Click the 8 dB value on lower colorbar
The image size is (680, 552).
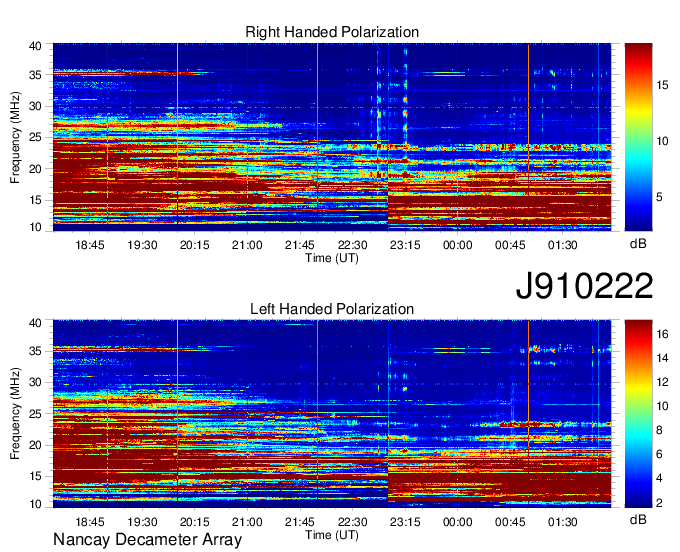click(659, 430)
